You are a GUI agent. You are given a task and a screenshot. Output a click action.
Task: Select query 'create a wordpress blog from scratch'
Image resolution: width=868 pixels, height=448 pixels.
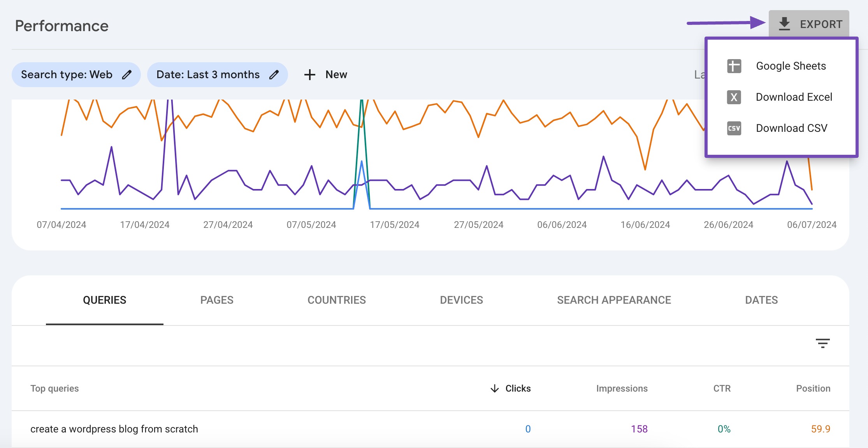coord(114,429)
